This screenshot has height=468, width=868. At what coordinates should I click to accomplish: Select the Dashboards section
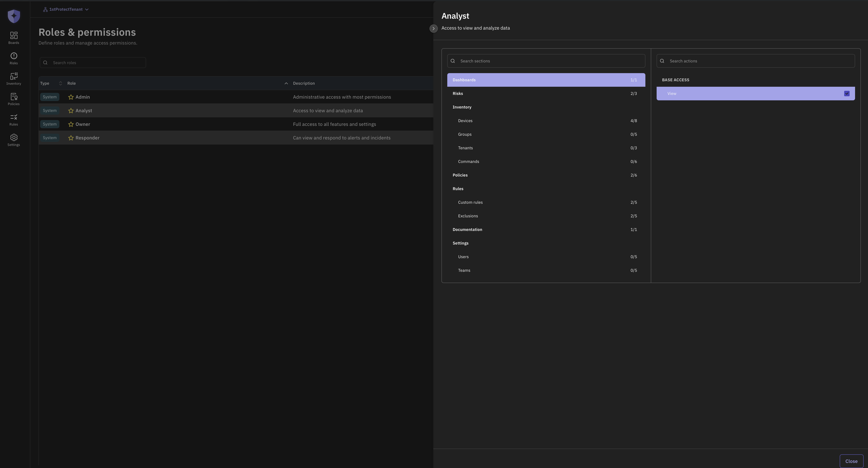pos(546,80)
